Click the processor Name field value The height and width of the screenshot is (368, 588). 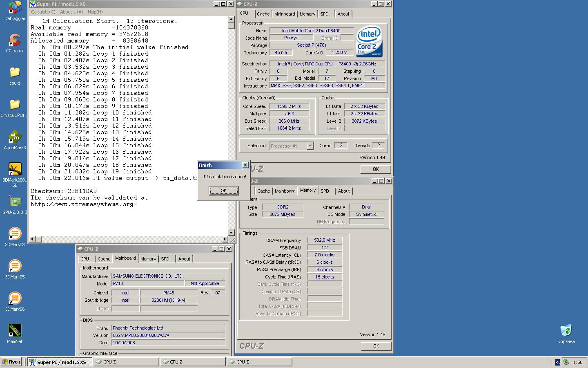coord(311,31)
